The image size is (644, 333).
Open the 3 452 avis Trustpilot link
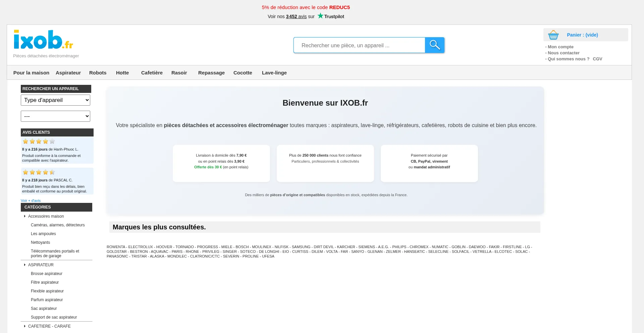(x=296, y=16)
